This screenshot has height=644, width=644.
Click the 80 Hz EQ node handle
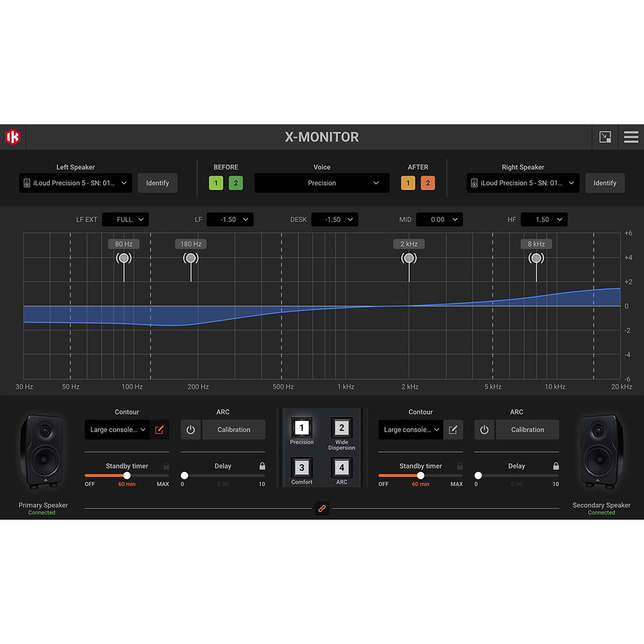click(124, 258)
